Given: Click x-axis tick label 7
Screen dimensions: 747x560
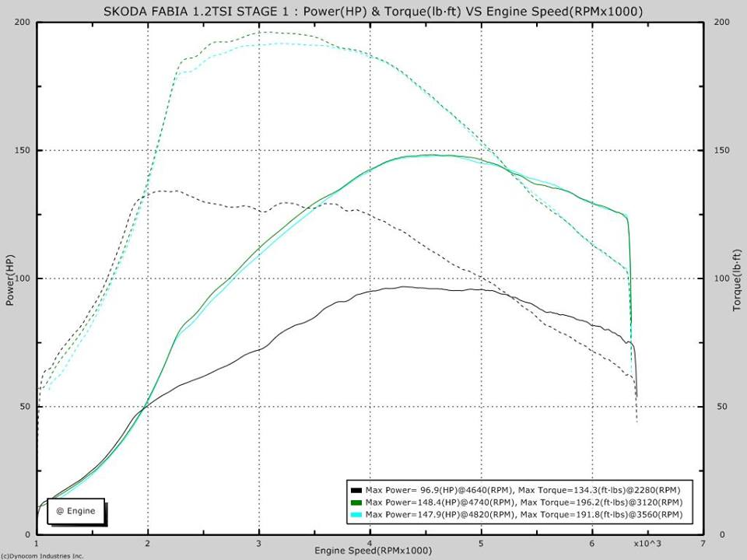Looking at the screenshot, I should pyautogui.click(x=703, y=544).
